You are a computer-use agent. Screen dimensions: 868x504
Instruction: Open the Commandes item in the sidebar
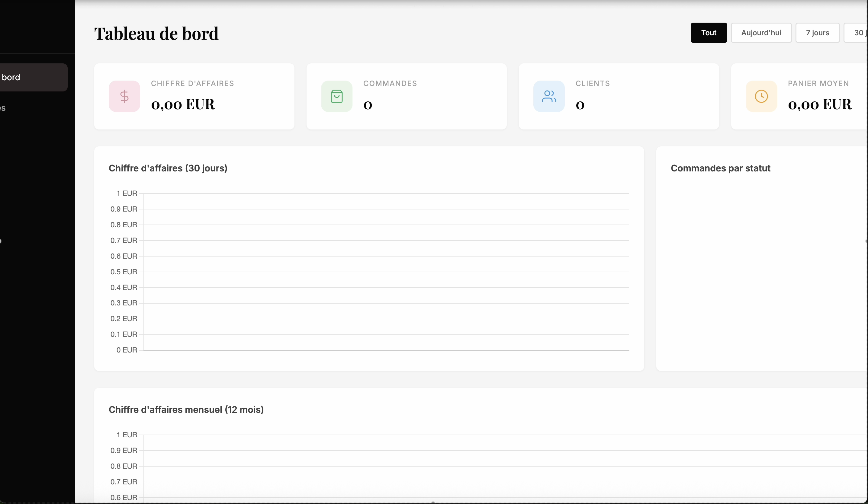pyautogui.click(x=21, y=108)
